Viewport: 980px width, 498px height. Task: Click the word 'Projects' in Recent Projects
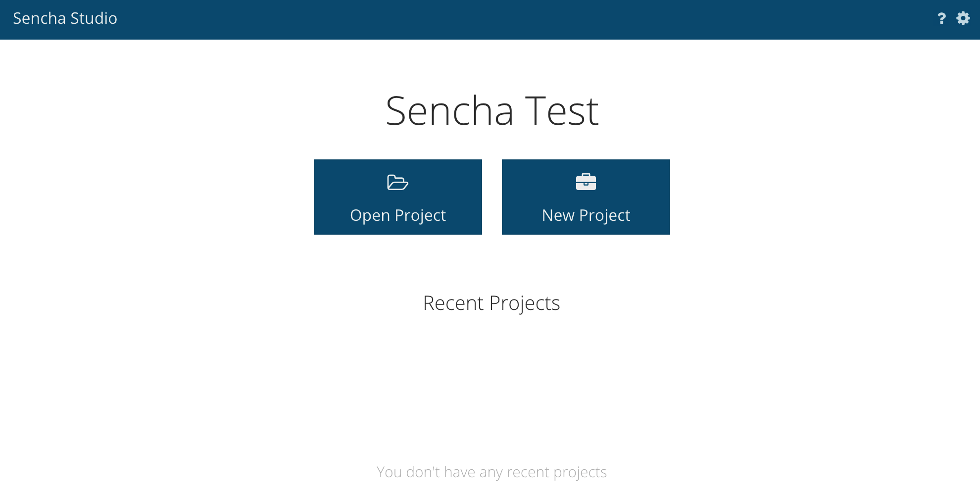click(x=525, y=303)
